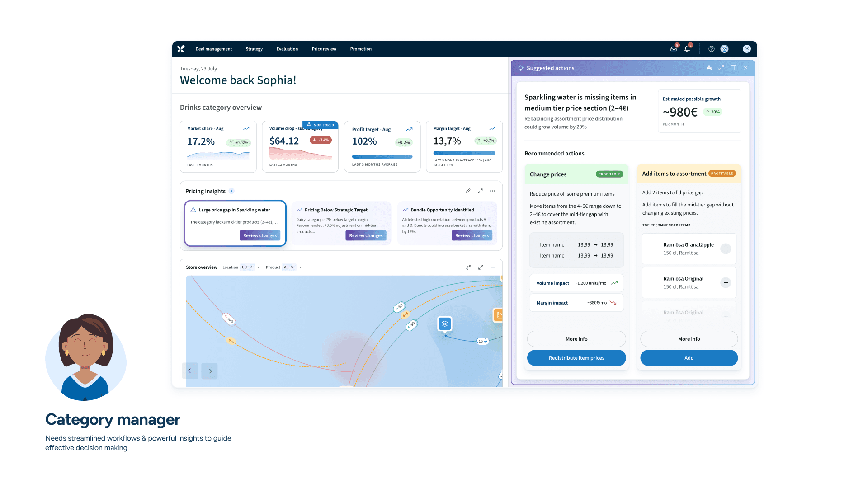
Task: Select the blue layers marker on map
Action: click(445, 324)
